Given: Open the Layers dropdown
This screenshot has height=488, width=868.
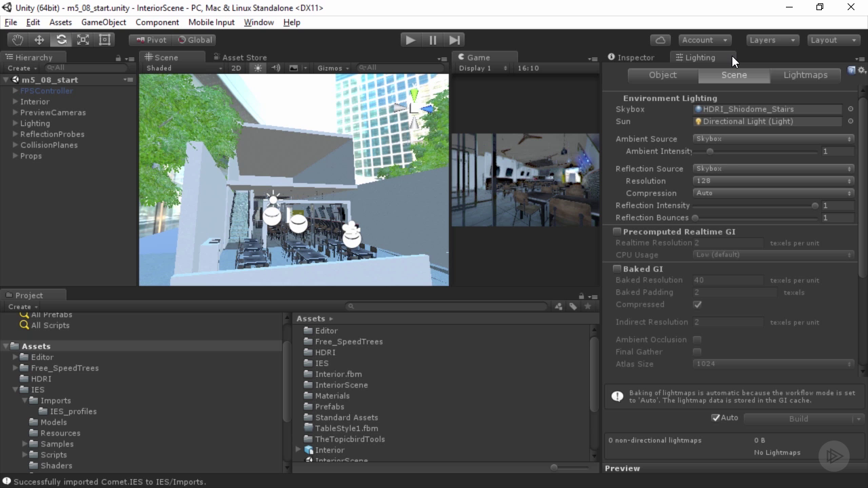Looking at the screenshot, I should [x=772, y=40].
